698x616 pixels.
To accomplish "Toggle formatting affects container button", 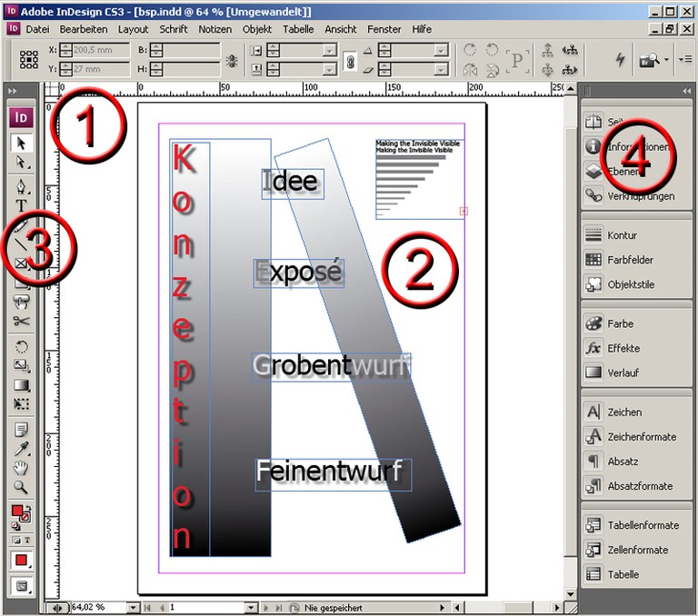I will pyautogui.click(x=16, y=540).
